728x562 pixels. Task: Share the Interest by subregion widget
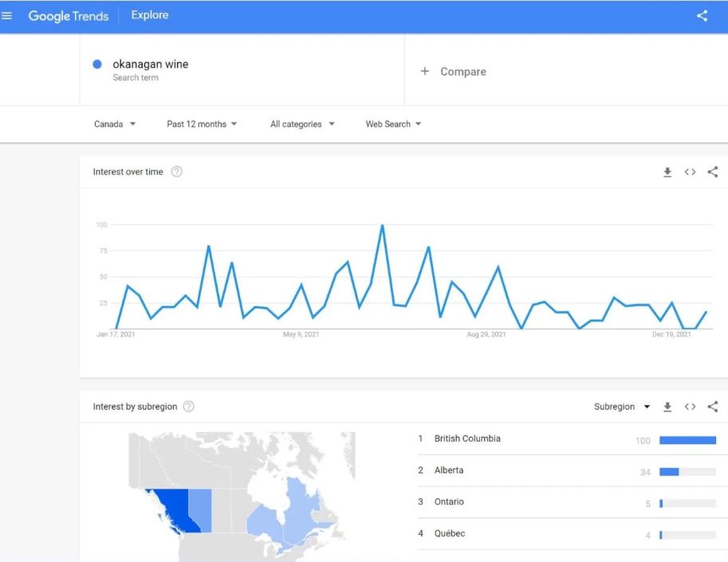pyautogui.click(x=713, y=407)
